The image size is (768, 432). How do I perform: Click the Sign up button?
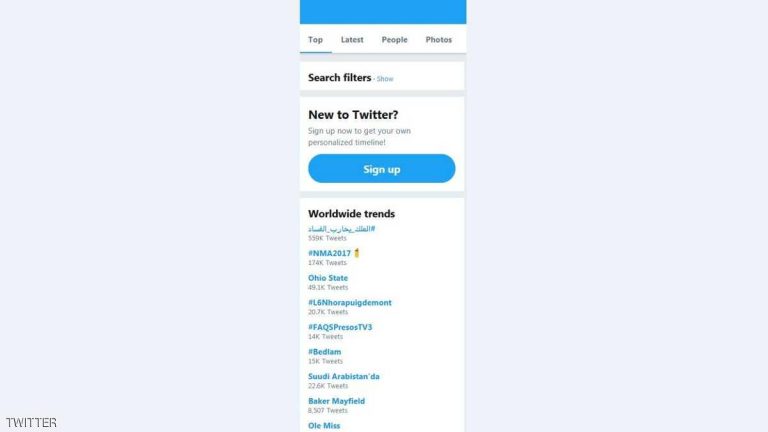(382, 168)
